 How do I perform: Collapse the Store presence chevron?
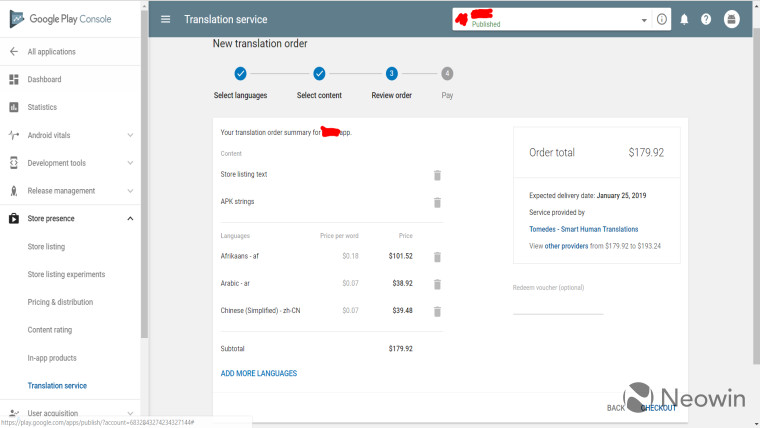click(x=130, y=219)
